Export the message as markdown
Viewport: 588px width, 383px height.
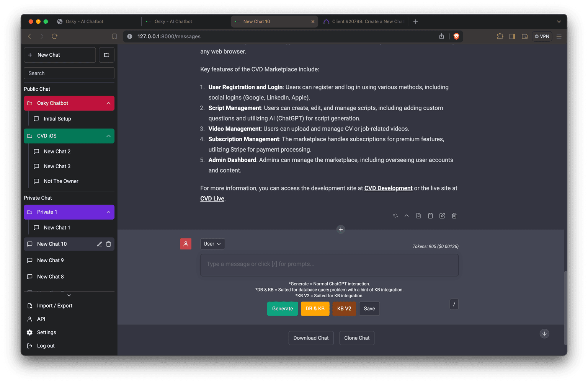coord(418,215)
